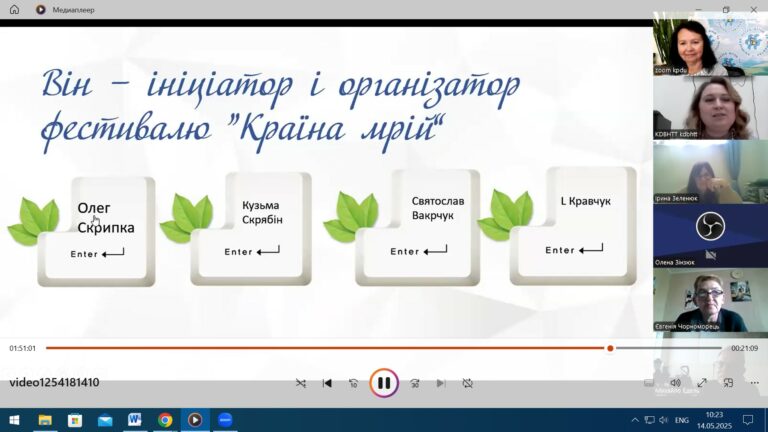Click the video seek bar position handle
Screen dimensions: 768x432
[x=610, y=348]
